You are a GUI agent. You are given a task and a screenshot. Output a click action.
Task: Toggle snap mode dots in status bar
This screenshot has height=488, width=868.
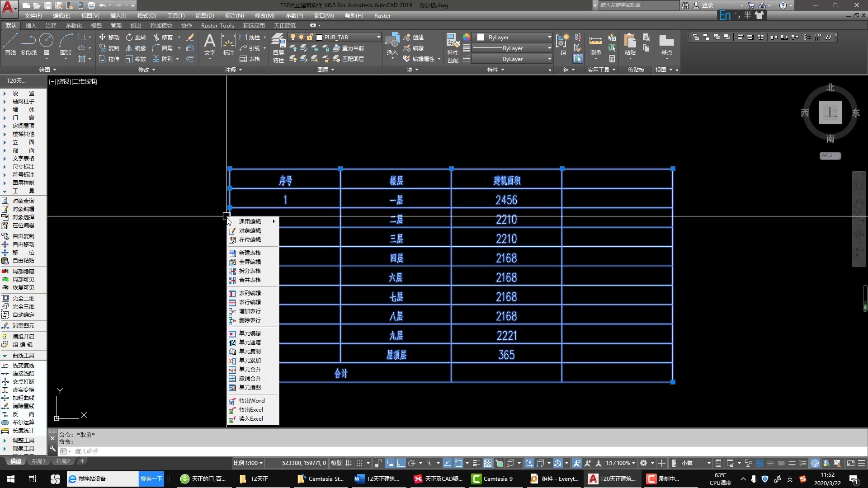359,463
